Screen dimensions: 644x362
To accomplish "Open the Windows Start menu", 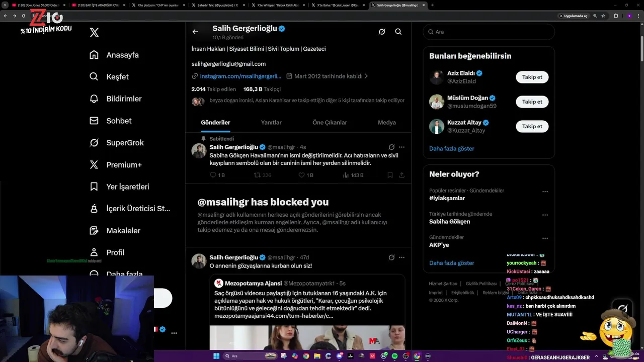I will (216, 356).
